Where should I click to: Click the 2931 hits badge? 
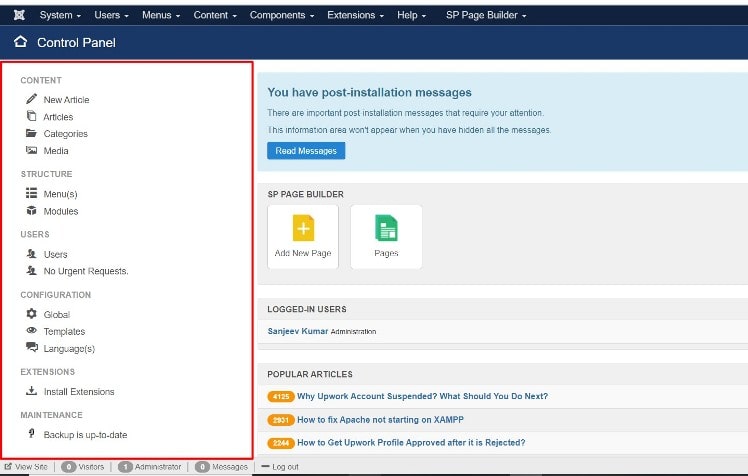(x=281, y=420)
